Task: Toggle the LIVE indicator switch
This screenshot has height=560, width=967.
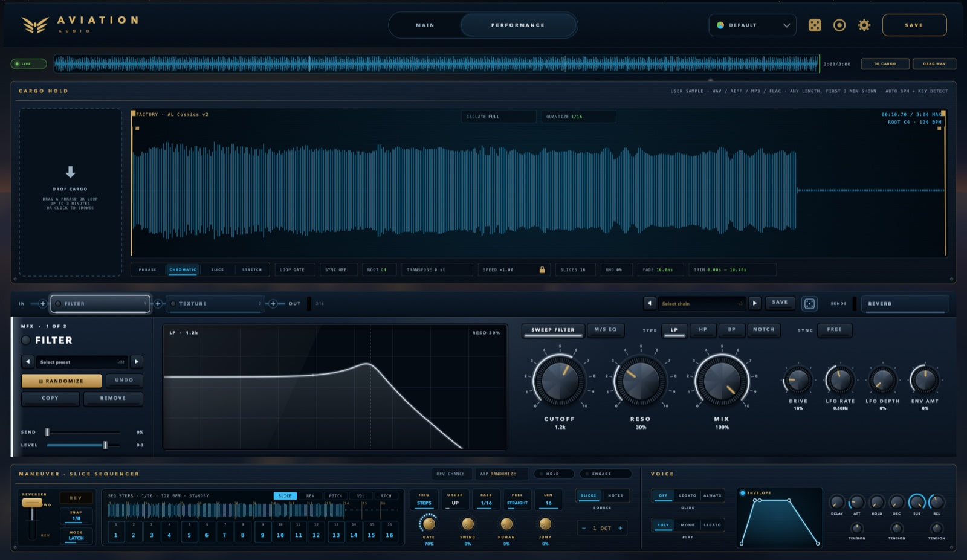Action: [28, 63]
